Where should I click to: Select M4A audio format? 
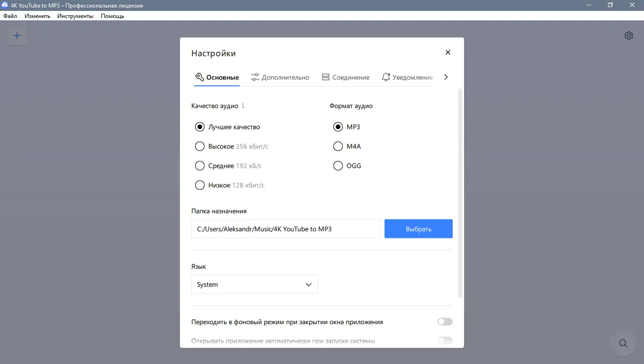[x=347, y=146]
